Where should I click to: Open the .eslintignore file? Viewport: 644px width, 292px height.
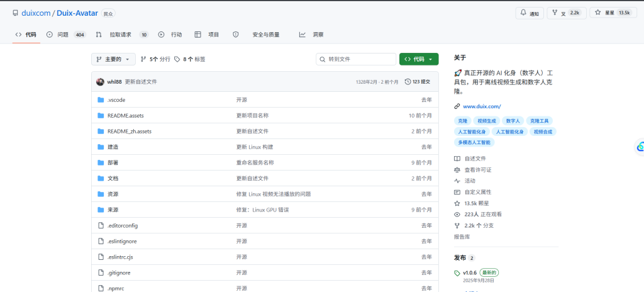click(122, 241)
